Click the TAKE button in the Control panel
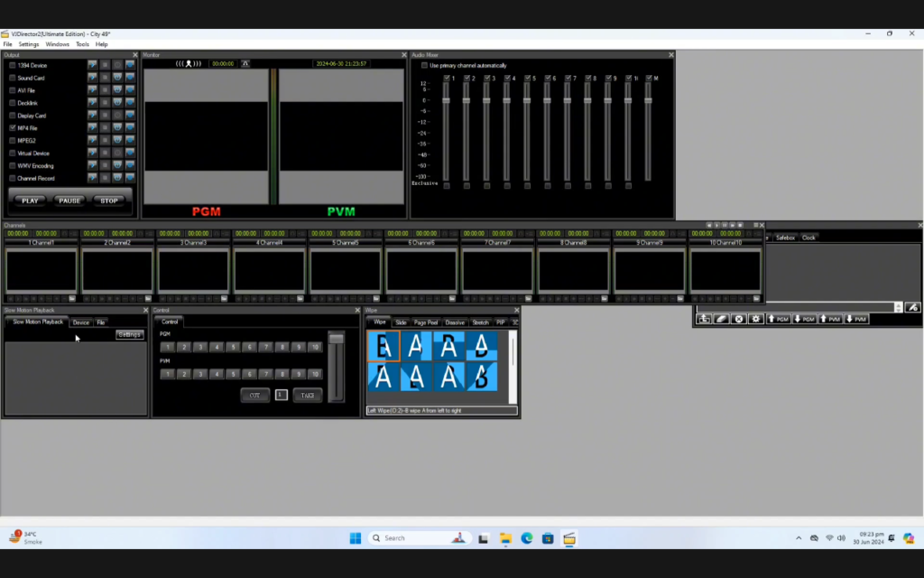The image size is (924, 578). (x=306, y=395)
